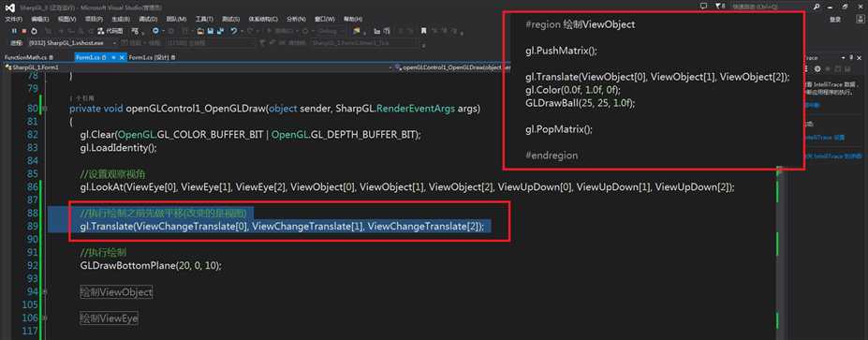Click the Quick Launch search field
Image resolution: width=868 pixels, height=340 pixels.
coord(770,7)
